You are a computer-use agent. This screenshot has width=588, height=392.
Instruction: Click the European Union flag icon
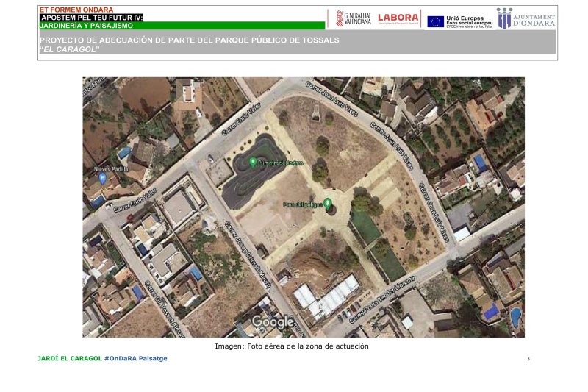tap(435, 22)
